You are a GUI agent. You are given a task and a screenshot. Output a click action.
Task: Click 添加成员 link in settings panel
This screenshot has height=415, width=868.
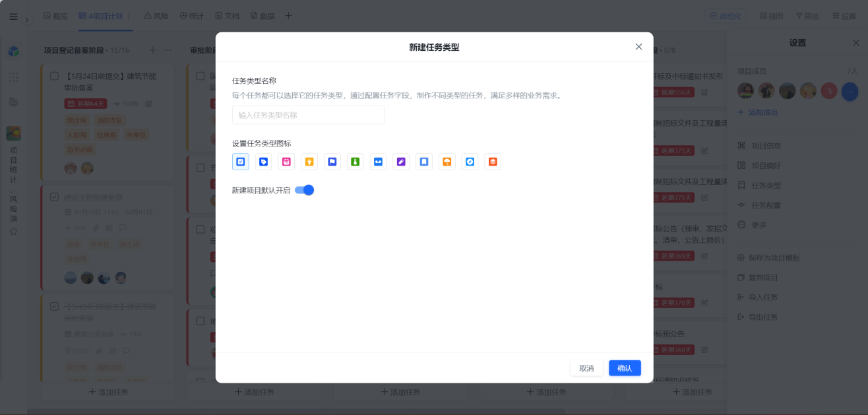click(757, 113)
